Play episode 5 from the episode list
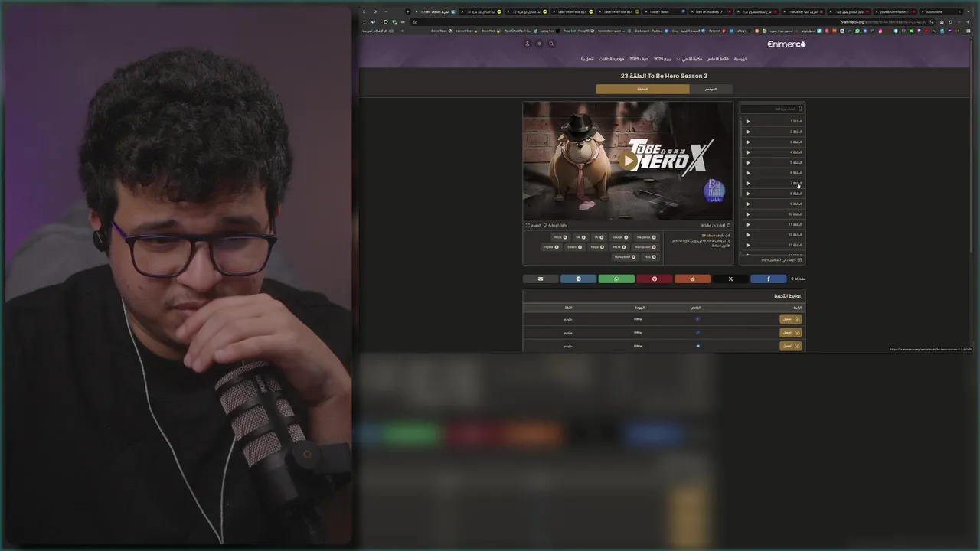The height and width of the screenshot is (551, 980). coord(748,163)
